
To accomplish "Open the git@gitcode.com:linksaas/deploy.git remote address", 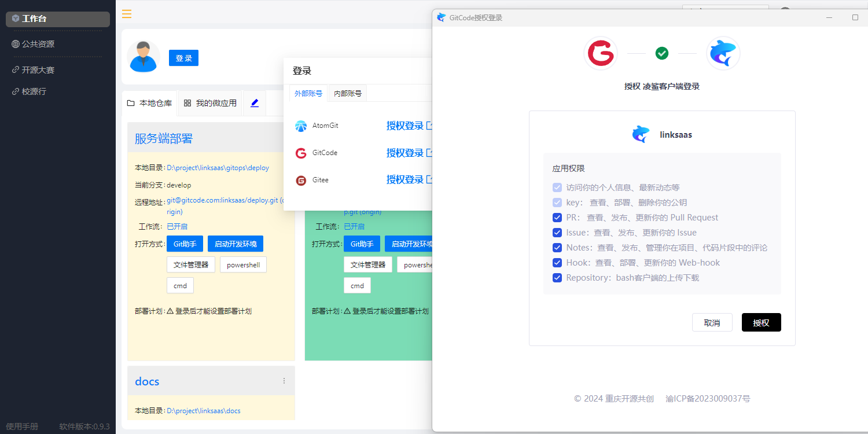I will 226,206.
